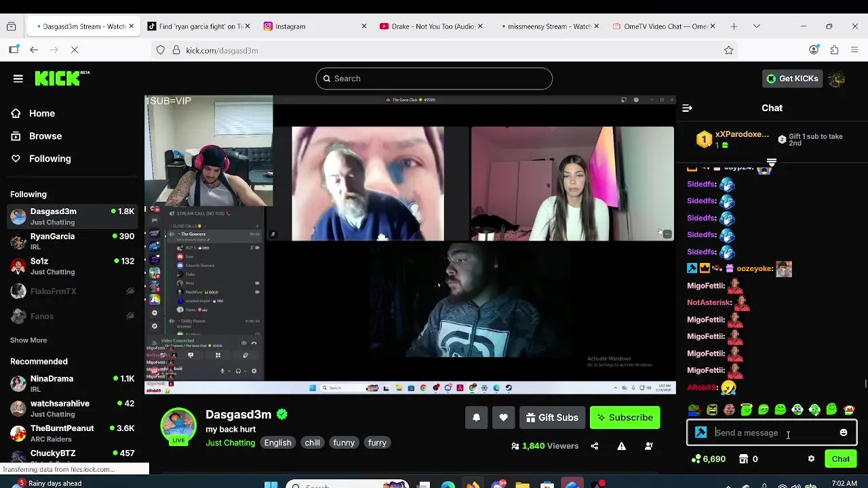Open the user avatar menu in Kick header
Image resolution: width=868 pixels, height=488 pixels.
pos(837,79)
